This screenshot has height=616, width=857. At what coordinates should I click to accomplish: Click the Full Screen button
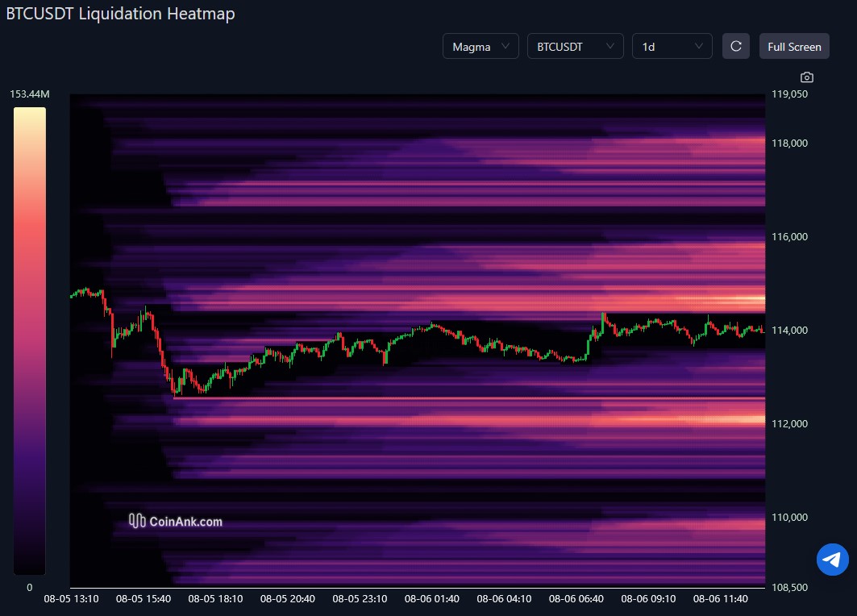click(x=794, y=47)
